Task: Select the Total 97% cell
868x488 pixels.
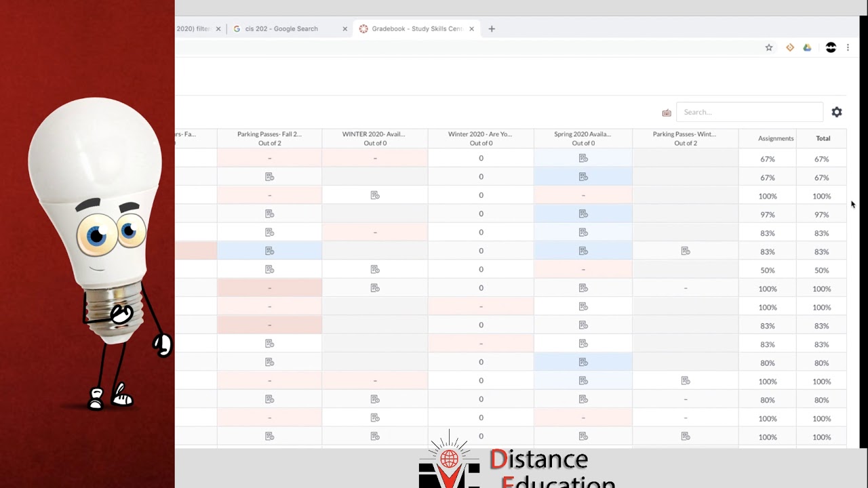Action: point(822,214)
